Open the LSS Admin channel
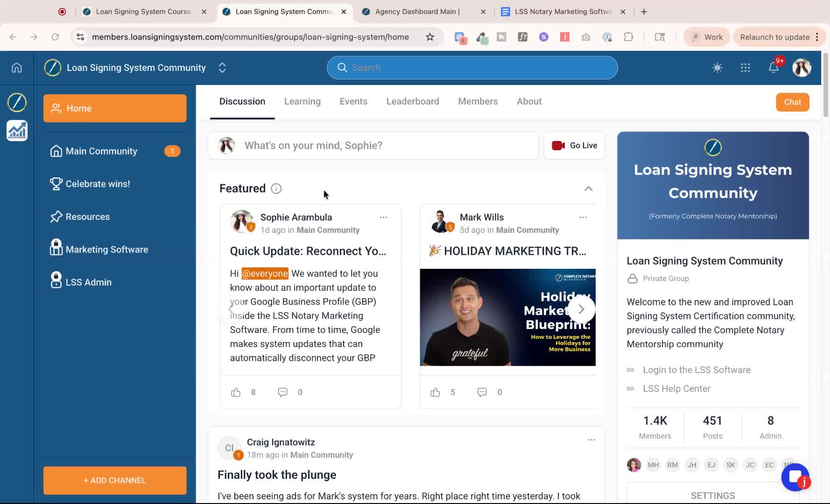This screenshot has height=504, width=830. (115, 282)
